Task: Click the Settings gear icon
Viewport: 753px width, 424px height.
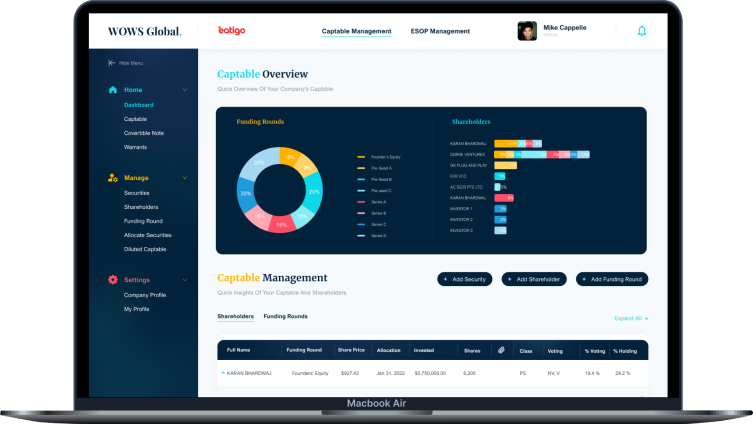Action: [113, 279]
